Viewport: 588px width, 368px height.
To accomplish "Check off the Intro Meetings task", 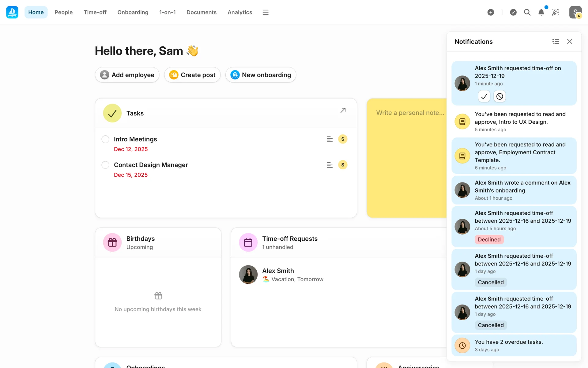I will click(105, 139).
